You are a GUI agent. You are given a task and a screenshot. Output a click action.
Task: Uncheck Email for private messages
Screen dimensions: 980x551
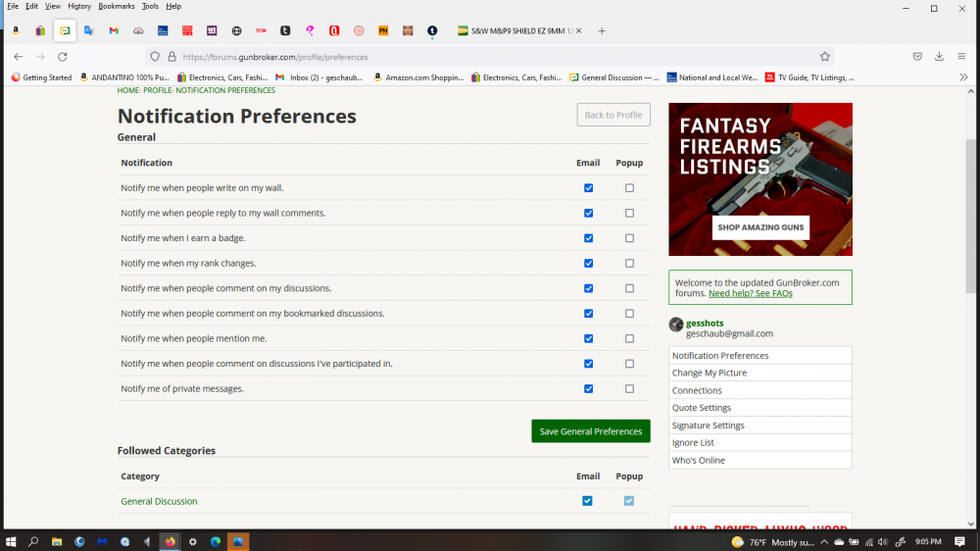click(x=588, y=388)
